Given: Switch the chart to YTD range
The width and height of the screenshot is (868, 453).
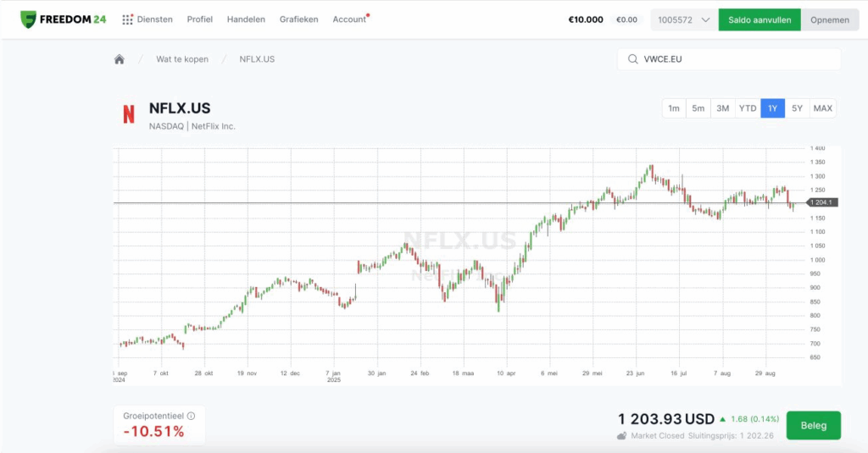Looking at the screenshot, I should coord(748,108).
